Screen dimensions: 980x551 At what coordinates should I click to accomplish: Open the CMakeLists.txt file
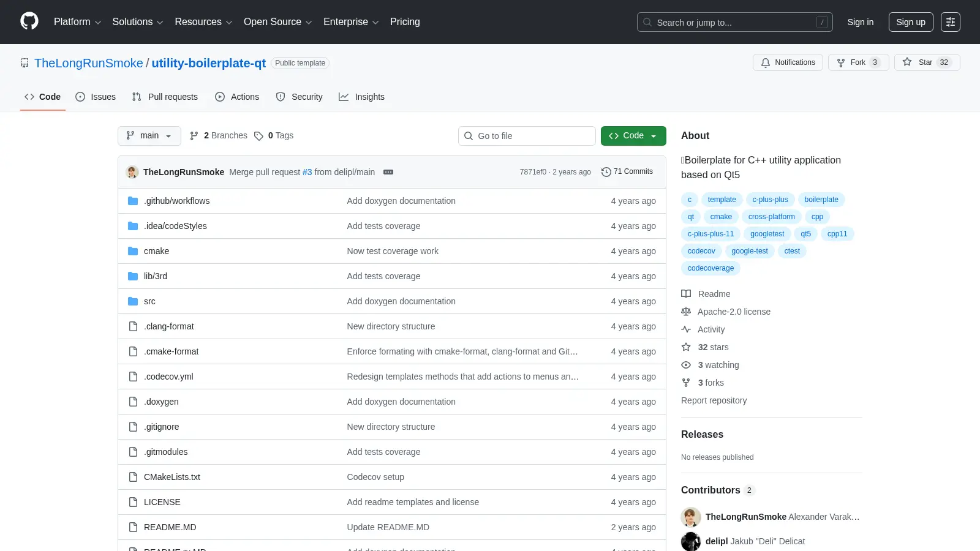coord(172,477)
